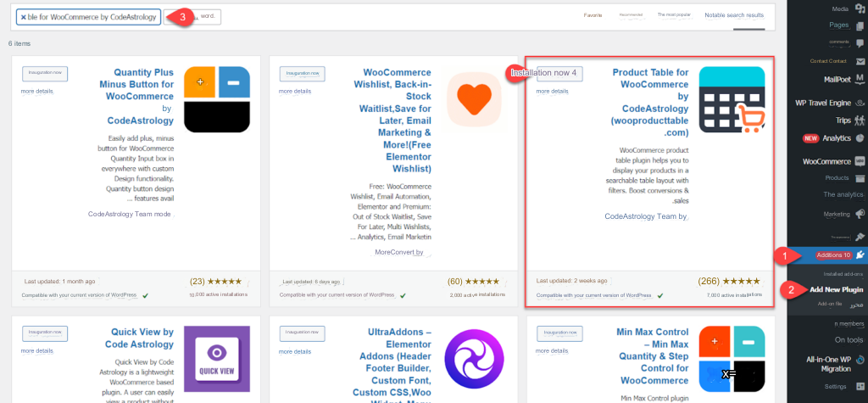868x403 pixels.
Task: Click the Contact envelope icon in sidebar
Action: pos(860,61)
